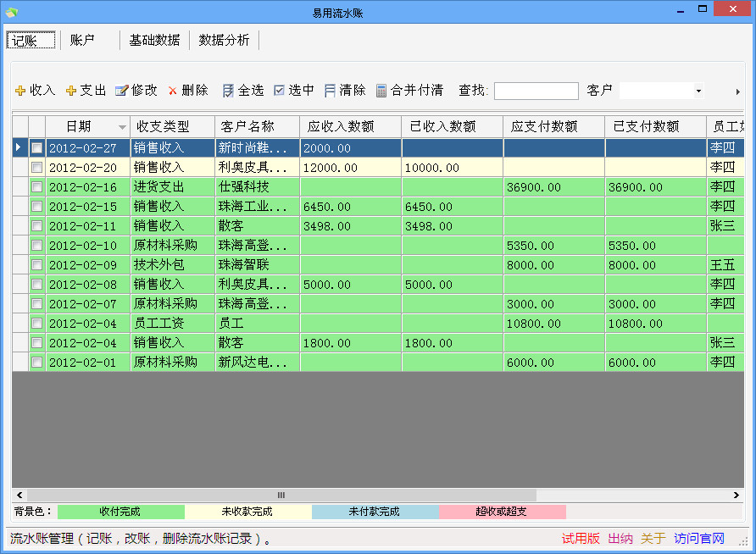Click the 合并付清 calculator icon
The image size is (756, 554).
[x=381, y=91]
